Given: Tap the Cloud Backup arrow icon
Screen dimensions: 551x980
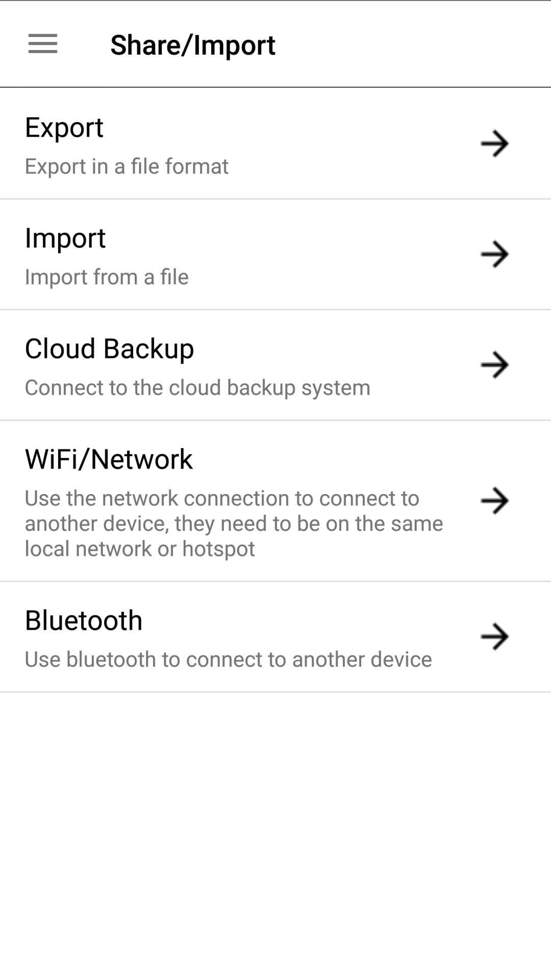Looking at the screenshot, I should click(x=494, y=364).
